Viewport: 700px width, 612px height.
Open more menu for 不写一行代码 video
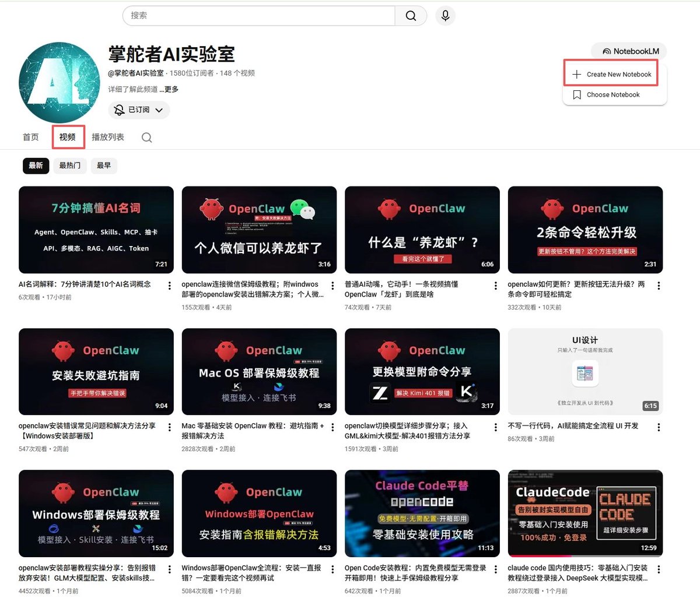coord(659,427)
